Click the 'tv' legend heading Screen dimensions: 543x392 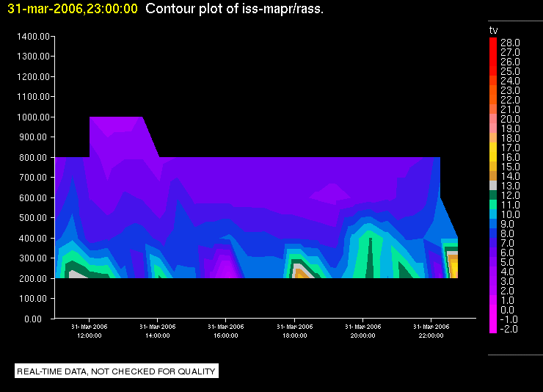[494, 31]
